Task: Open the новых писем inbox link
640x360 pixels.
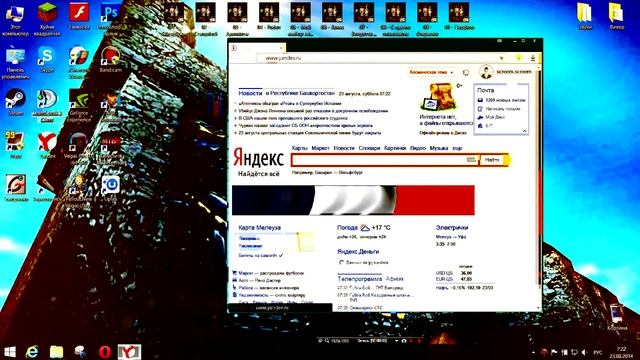Action: coord(505,100)
